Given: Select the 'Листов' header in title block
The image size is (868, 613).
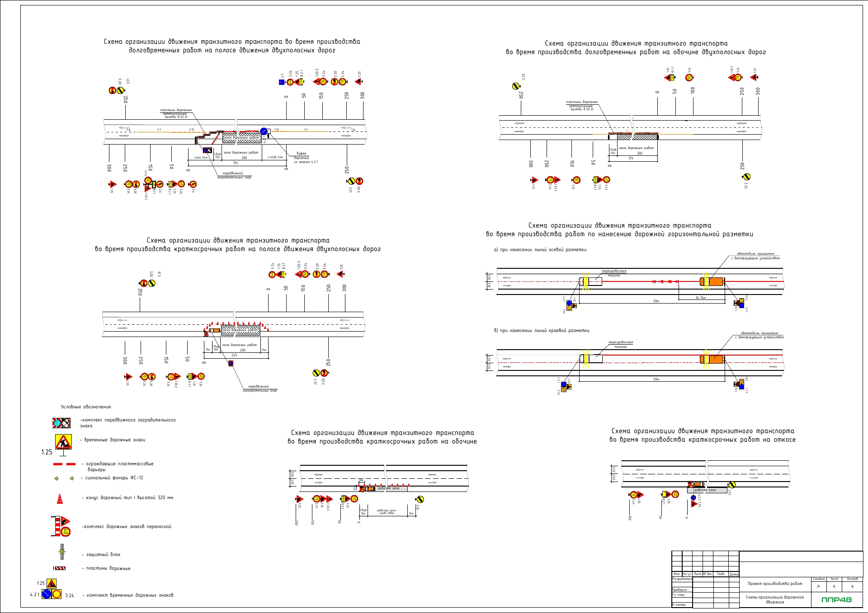Looking at the screenshot, I should click(852, 579).
